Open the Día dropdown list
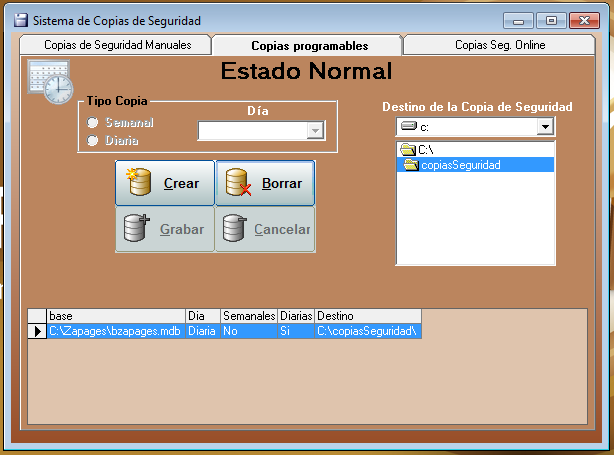 [x=316, y=131]
